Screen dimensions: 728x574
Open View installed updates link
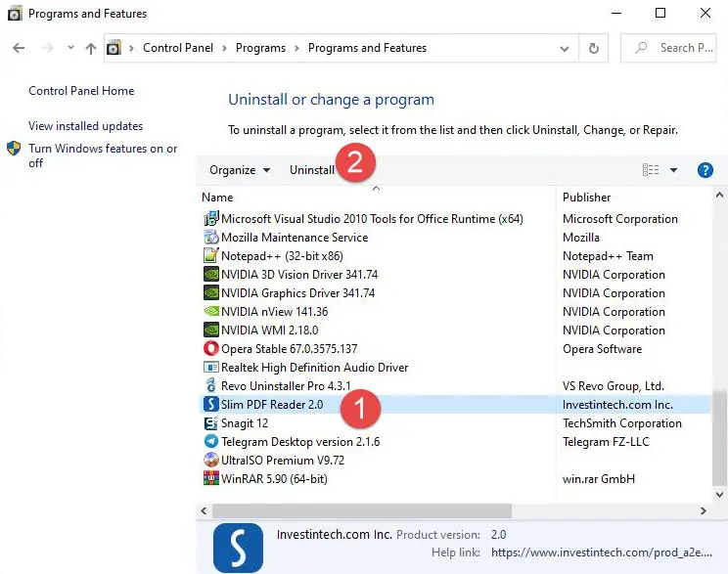(x=85, y=126)
